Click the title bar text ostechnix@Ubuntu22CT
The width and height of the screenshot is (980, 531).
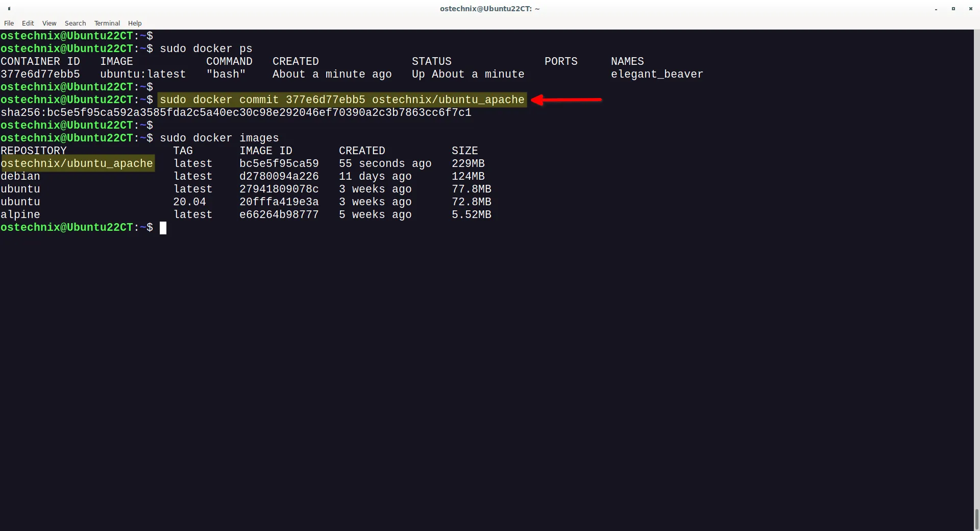pyautogui.click(x=489, y=9)
